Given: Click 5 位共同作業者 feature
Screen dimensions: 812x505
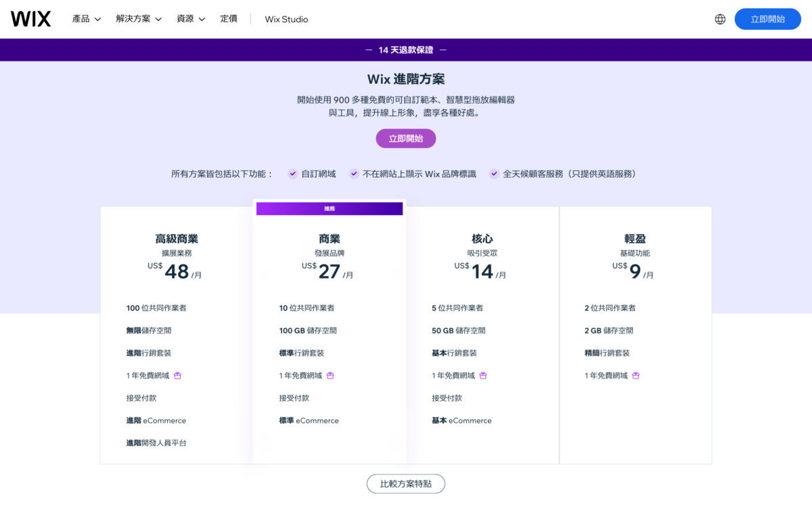Looking at the screenshot, I should click(x=457, y=308).
